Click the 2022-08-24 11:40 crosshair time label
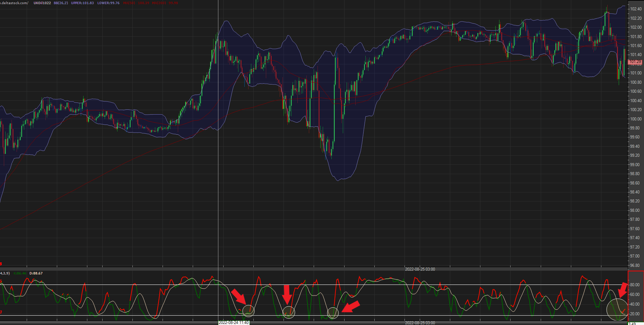This screenshot has height=325, width=644. click(234, 323)
